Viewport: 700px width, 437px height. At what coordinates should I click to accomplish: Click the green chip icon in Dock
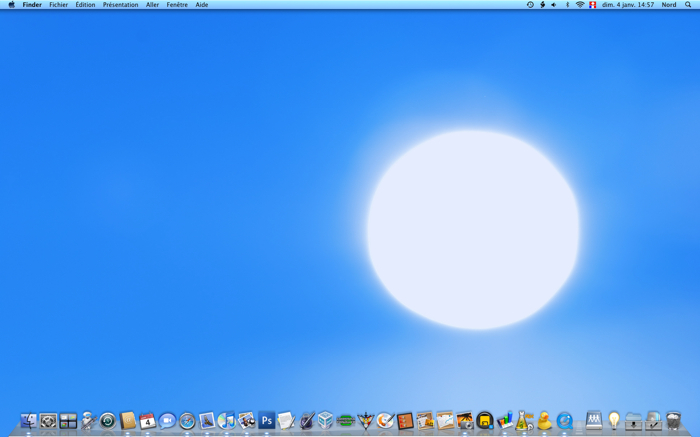[x=346, y=420]
